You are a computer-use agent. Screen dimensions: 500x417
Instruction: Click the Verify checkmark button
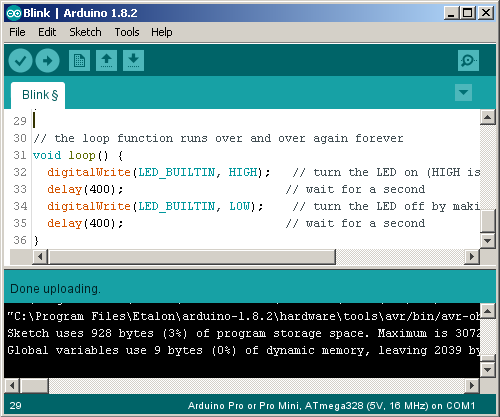click(x=20, y=61)
